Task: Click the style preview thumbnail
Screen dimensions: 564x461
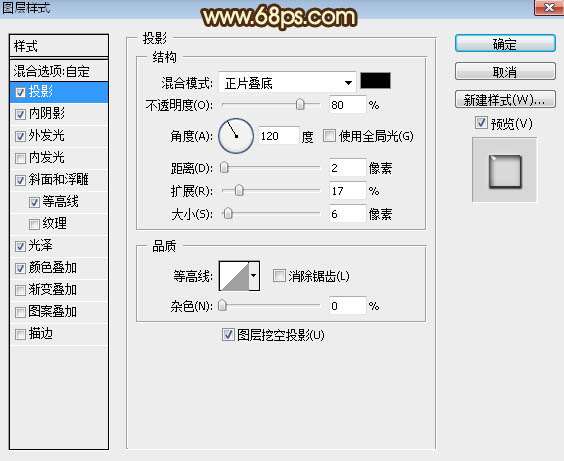Action: point(505,171)
